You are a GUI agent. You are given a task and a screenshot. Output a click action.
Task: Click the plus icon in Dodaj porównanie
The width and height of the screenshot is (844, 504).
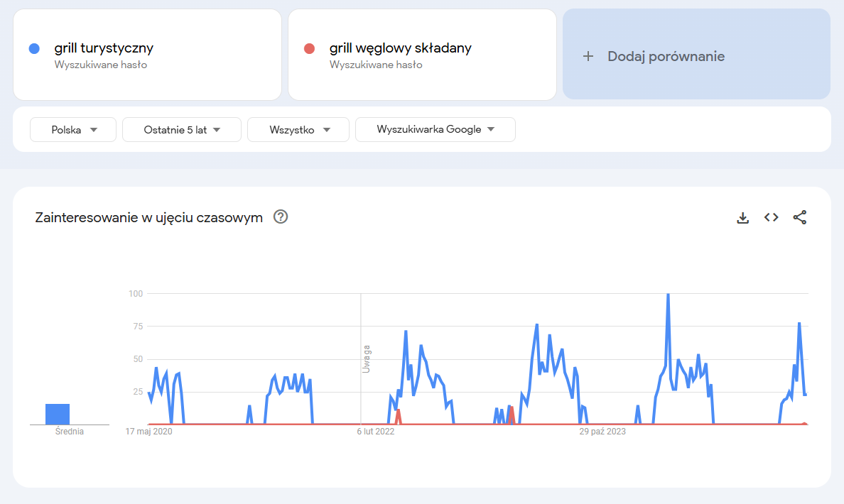[588, 56]
